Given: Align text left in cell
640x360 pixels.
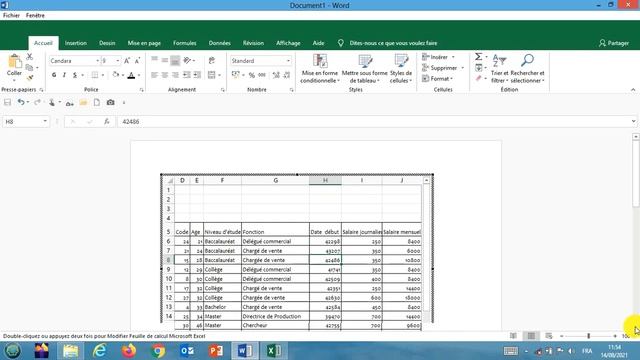Looking at the screenshot, I should click(154, 75).
